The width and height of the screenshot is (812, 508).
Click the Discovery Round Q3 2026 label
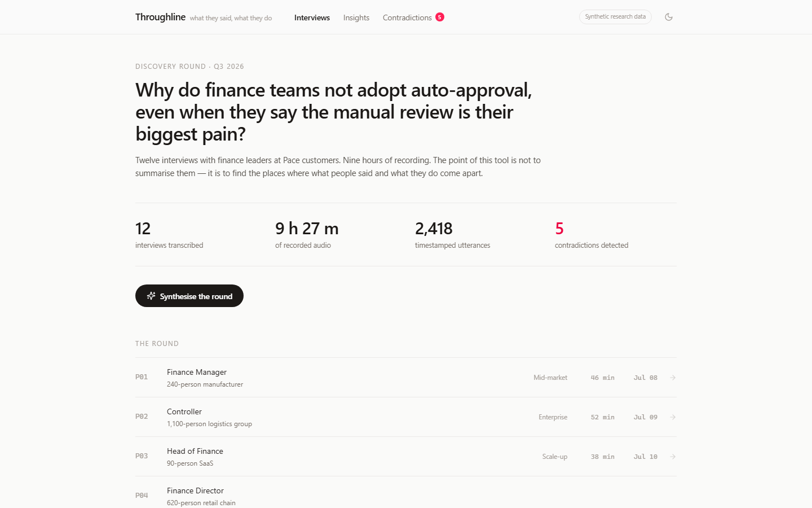189,67
